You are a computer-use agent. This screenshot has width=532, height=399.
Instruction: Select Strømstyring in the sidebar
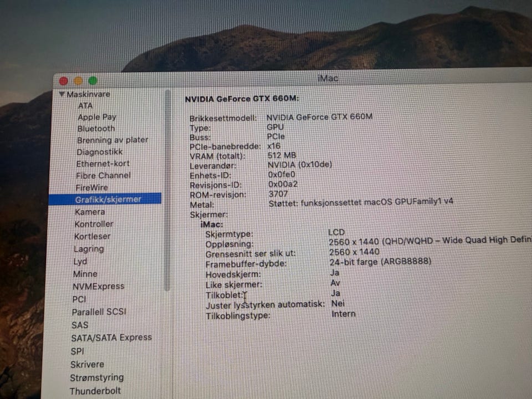point(96,378)
